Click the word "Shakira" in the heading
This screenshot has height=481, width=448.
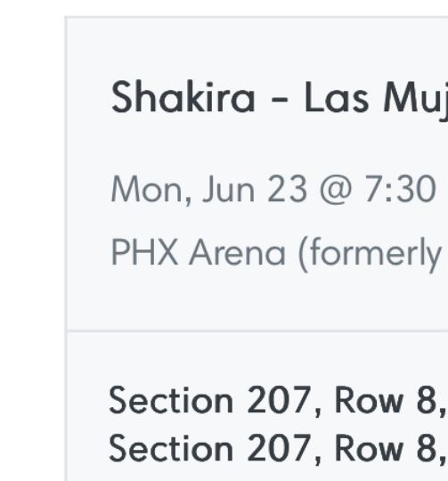point(183,98)
